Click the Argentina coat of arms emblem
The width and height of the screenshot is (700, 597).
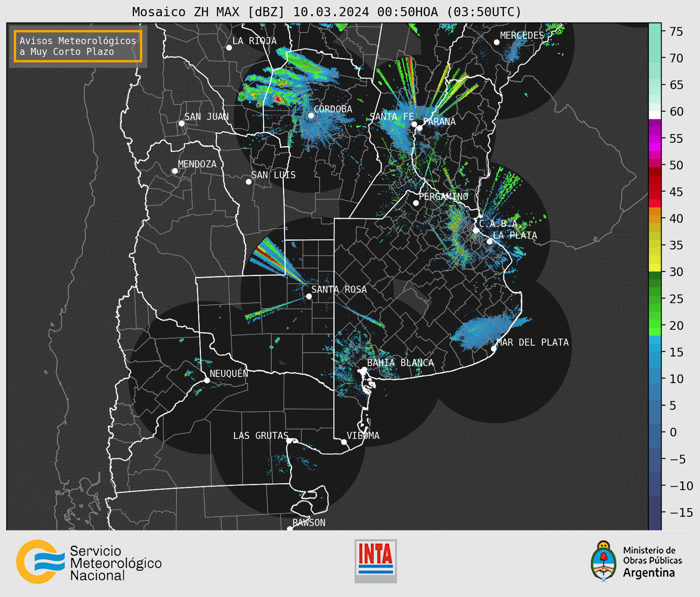click(603, 561)
